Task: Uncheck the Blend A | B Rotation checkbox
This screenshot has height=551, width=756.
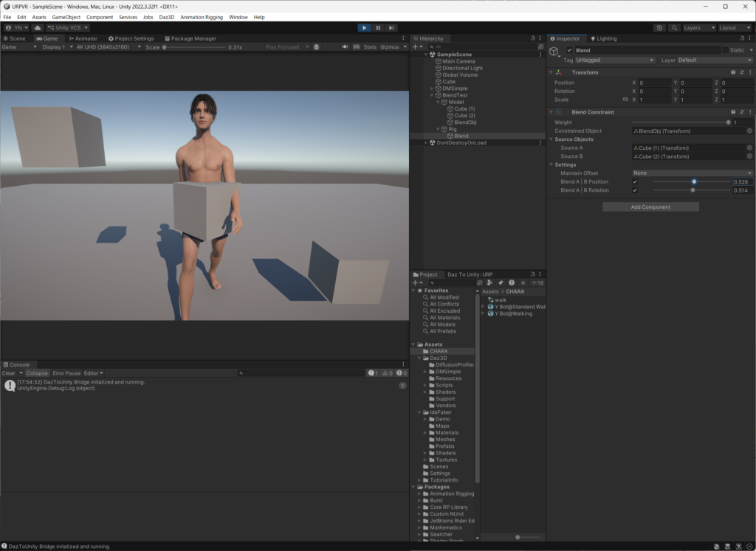Action: point(635,190)
